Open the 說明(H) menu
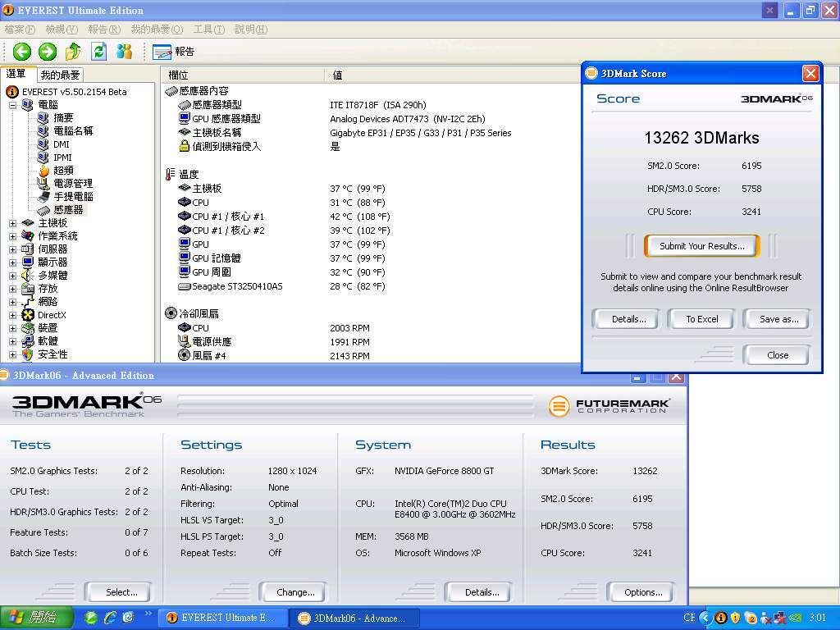Screen dimensions: 840x630 tap(251, 30)
